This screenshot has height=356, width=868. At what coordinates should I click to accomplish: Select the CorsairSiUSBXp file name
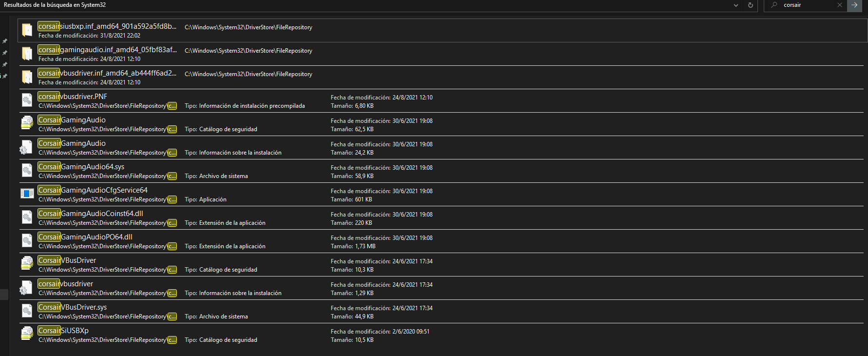coord(63,331)
